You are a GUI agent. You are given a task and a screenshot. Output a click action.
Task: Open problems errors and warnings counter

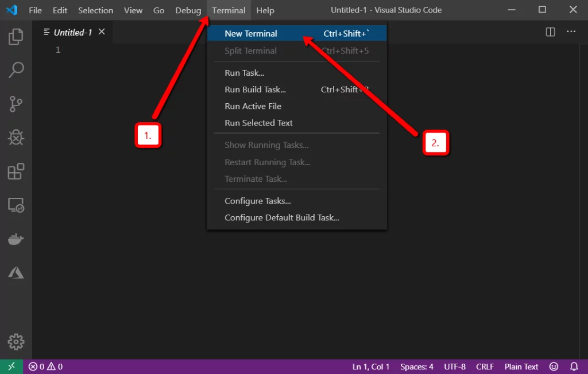(x=46, y=367)
